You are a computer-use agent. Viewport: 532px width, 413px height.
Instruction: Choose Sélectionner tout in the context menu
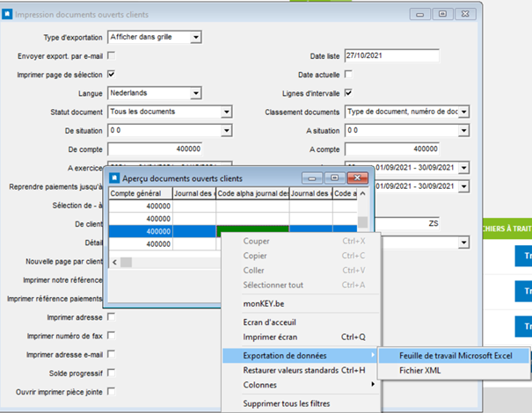coord(300,285)
